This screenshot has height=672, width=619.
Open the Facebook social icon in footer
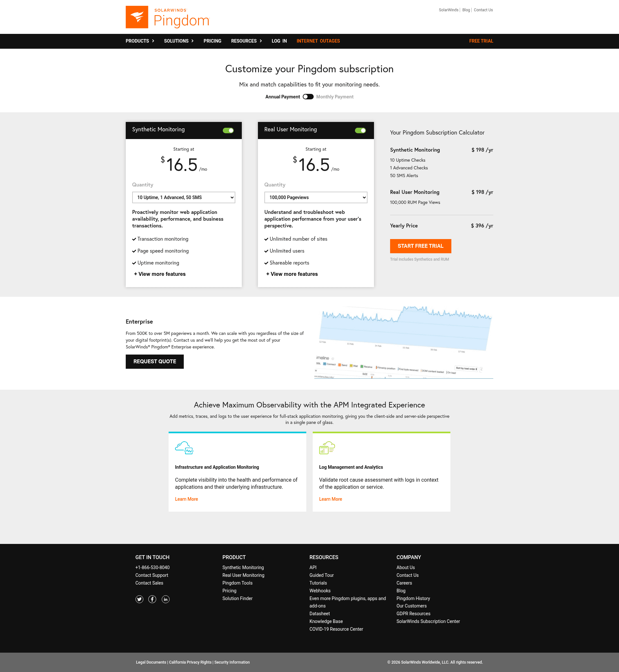(152, 599)
